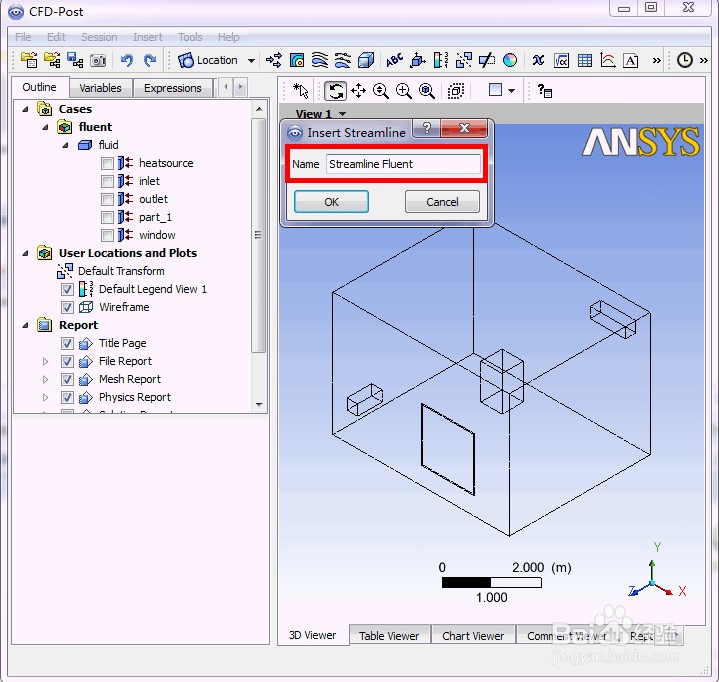
Task: Click the Volume Rendering cube icon
Action: 366,60
